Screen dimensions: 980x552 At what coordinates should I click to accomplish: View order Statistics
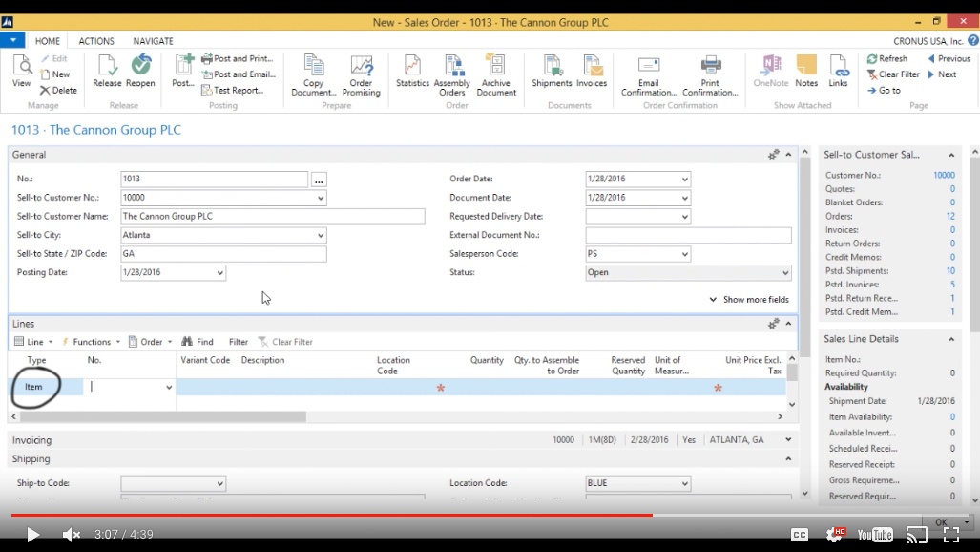pos(412,71)
